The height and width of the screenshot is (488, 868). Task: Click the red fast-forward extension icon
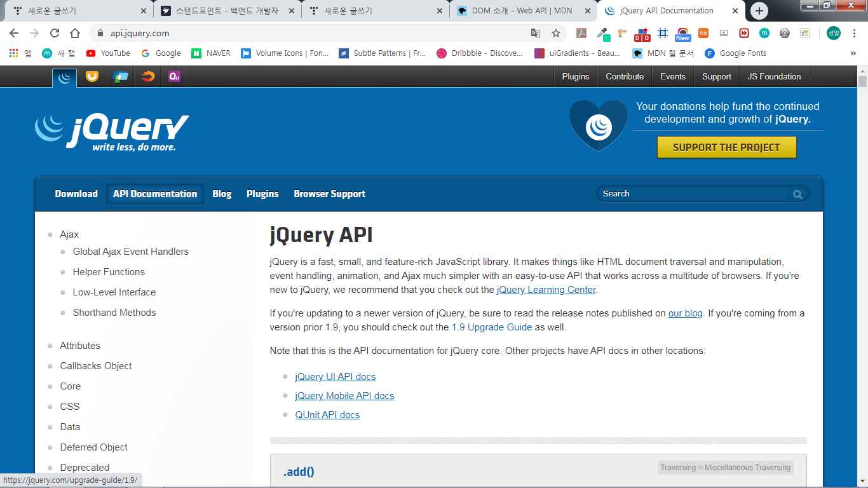pyautogui.click(x=744, y=33)
